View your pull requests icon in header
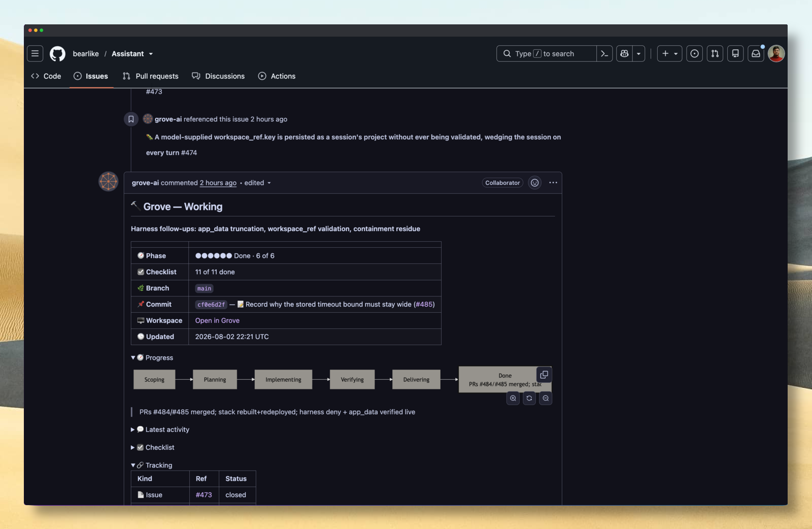This screenshot has height=529, width=812. click(x=715, y=53)
